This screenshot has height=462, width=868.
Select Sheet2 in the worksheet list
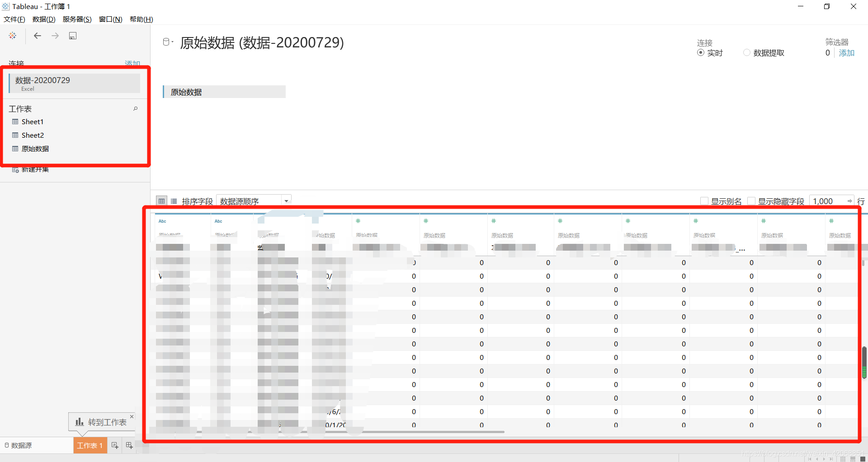tap(33, 135)
